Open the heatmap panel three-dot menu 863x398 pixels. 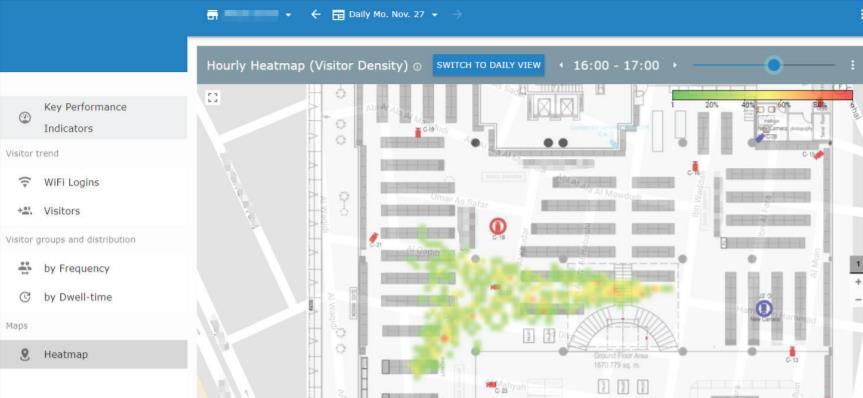[853, 65]
